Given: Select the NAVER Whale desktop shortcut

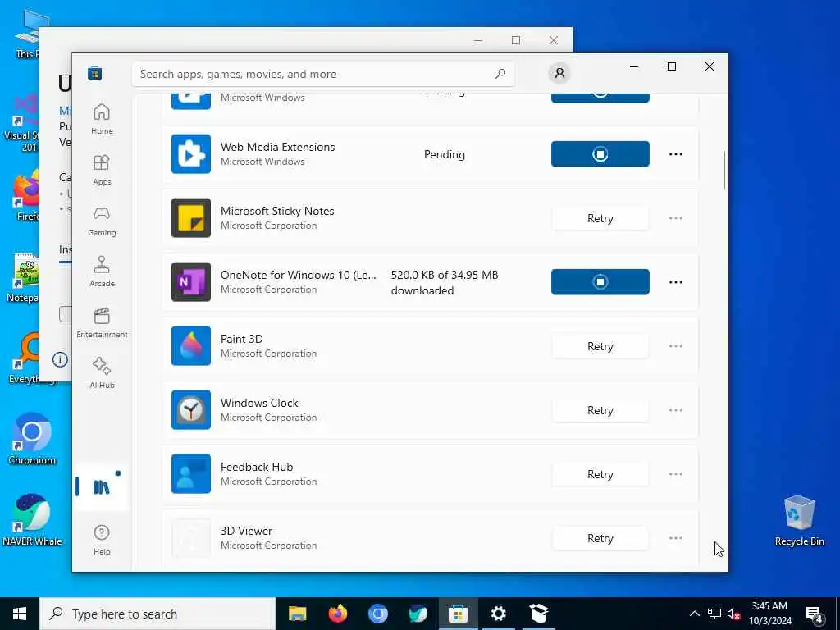Looking at the screenshot, I should [32, 519].
